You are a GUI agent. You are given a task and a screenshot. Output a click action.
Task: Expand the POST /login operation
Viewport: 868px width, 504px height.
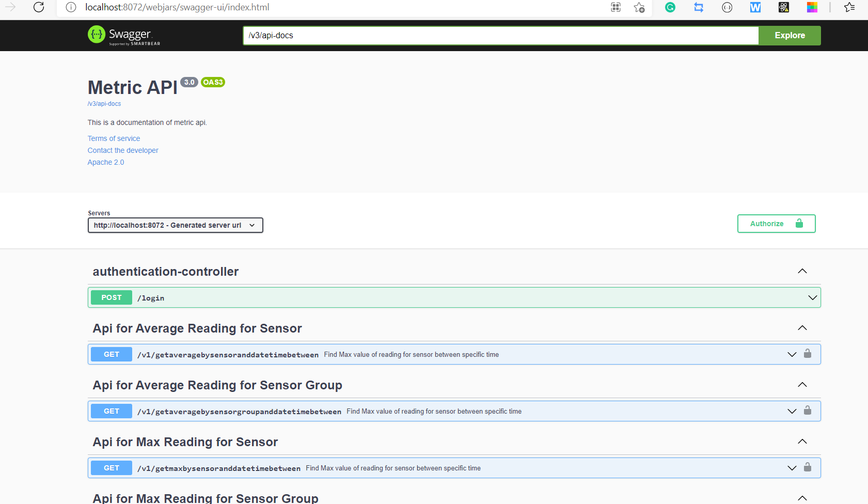coord(812,297)
